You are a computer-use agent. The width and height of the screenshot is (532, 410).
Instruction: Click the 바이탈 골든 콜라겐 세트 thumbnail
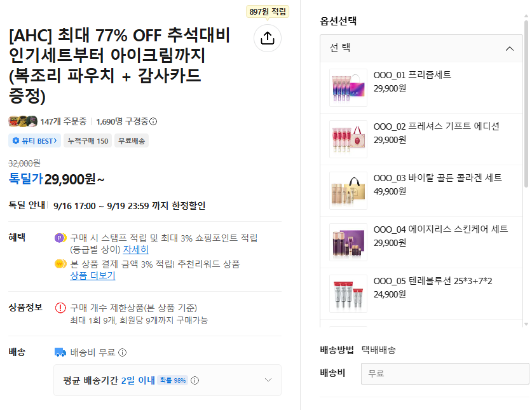click(x=348, y=191)
